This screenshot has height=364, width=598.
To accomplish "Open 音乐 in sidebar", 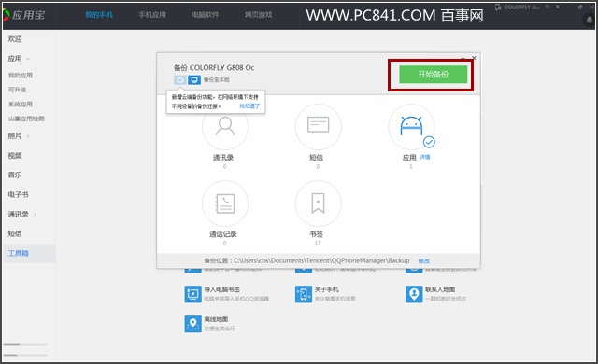I will (15, 175).
